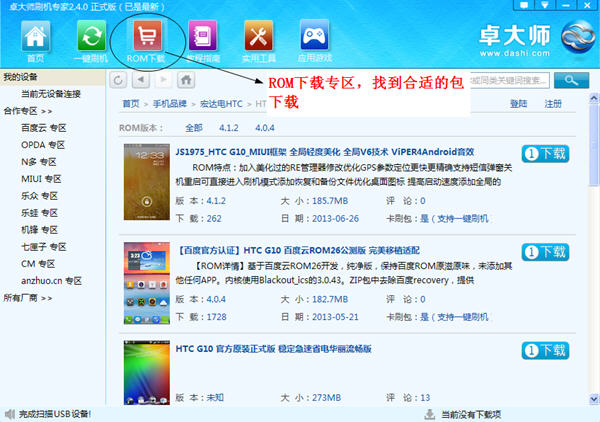Image resolution: width=600 pixels, height=422 pixels.
Task: Open the 【百度官方认证】HTC G10 title link
Action: coord(297,250)
